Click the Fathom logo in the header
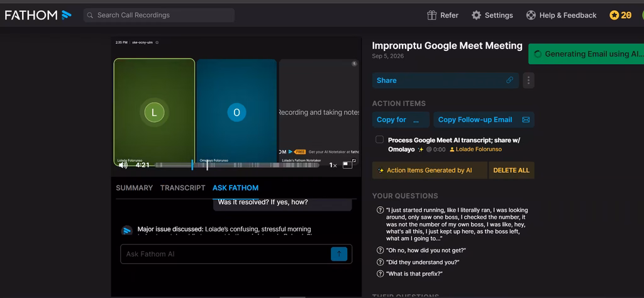The image size is (644, 298). [x=38, y=15]
